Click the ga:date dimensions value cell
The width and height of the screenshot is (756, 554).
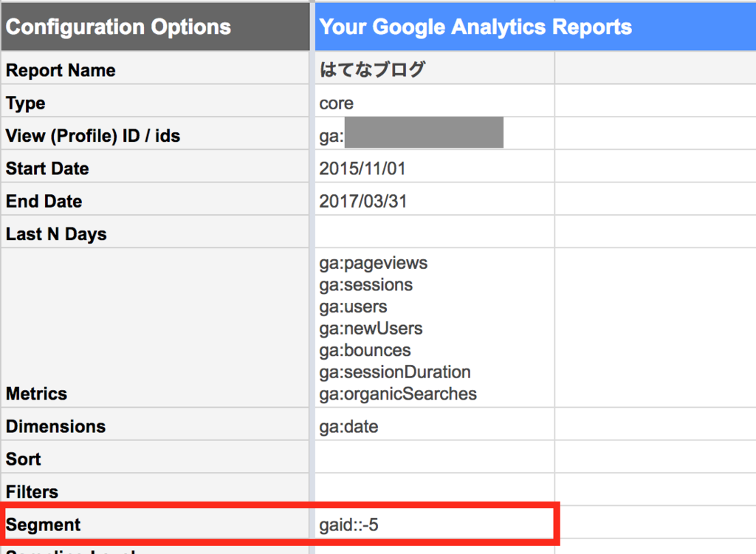point(434,426)
